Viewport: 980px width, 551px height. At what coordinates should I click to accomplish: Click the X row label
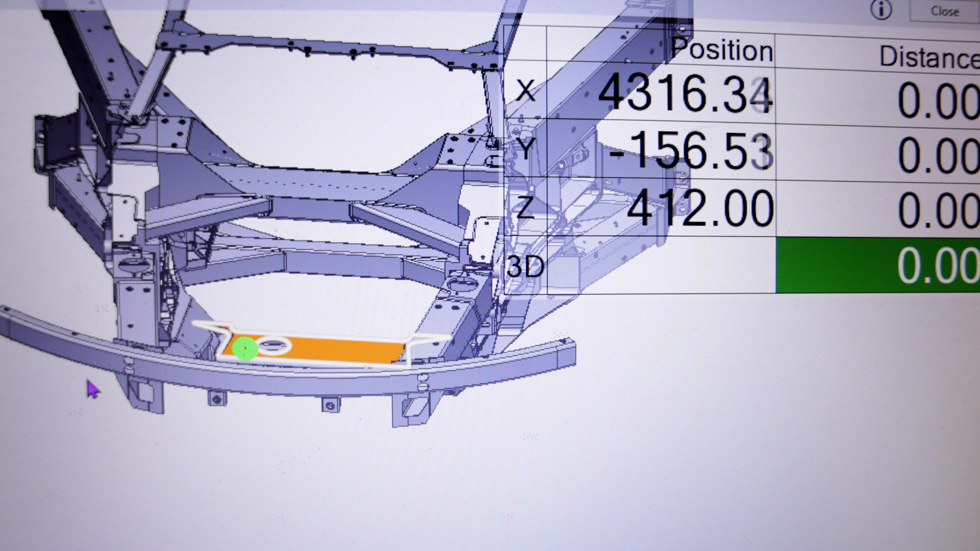(526, 91)
